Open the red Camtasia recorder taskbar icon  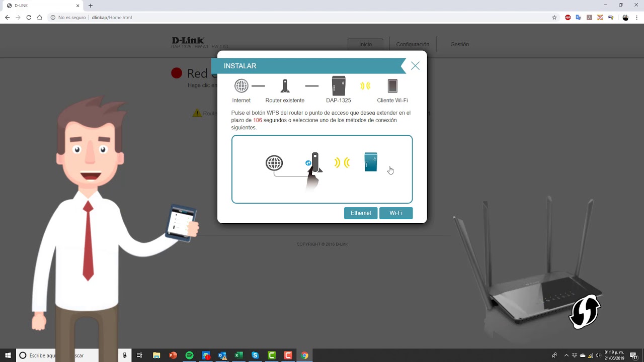tap(288, 355)
